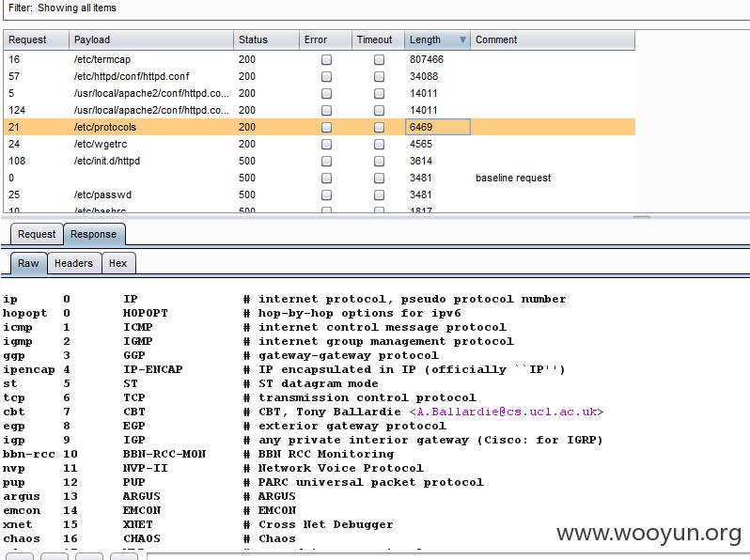
Task: Select the /etc/wgetrc payload row
Action: (320, 145)
